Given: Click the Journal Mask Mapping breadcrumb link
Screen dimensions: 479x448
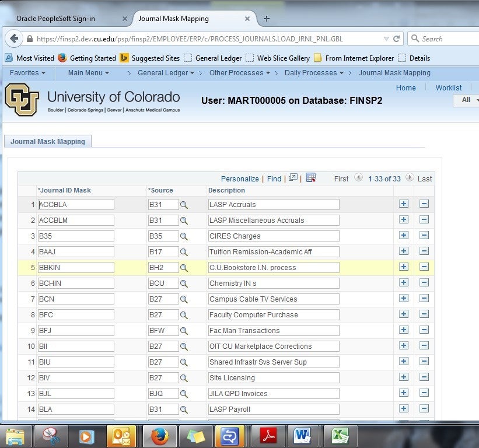Looking at the screenshot, I should (394, 73).
